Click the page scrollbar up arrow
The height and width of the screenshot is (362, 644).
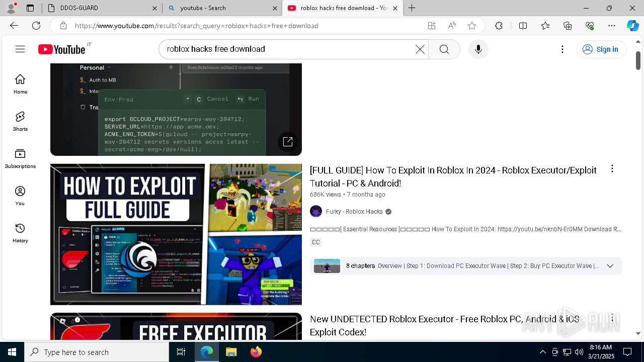pyautogui.click(x=638, y=42)
